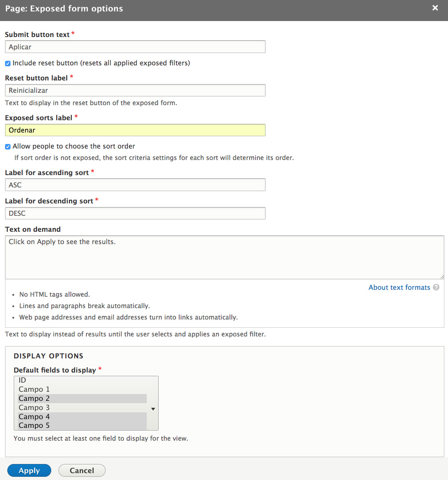The height and width of the screenshot is (480, 448).
Task: Close the Exposed form options dialog
Action: [435, 8]
